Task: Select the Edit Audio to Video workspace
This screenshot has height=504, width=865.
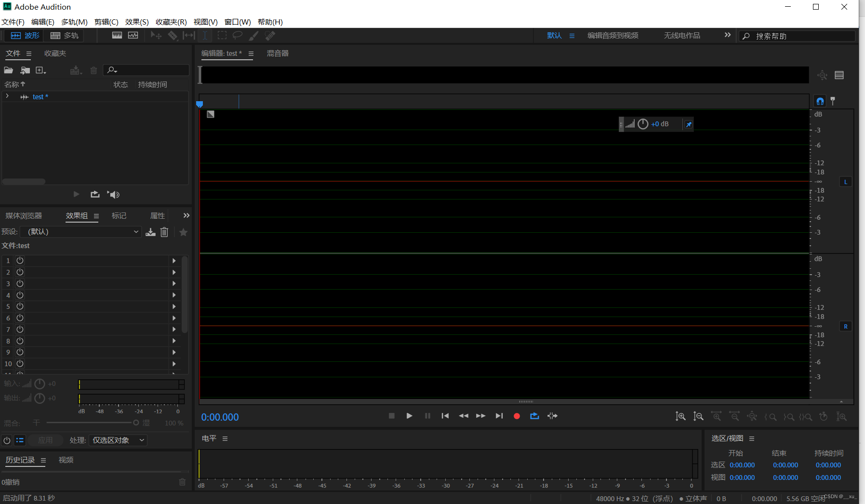Action: pyautogui.click(x=612, y=36)
